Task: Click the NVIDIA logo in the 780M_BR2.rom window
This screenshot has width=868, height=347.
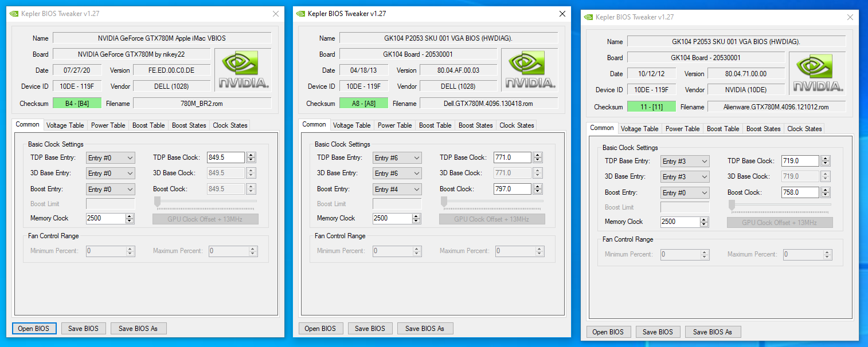Action: tap(243, 70)
